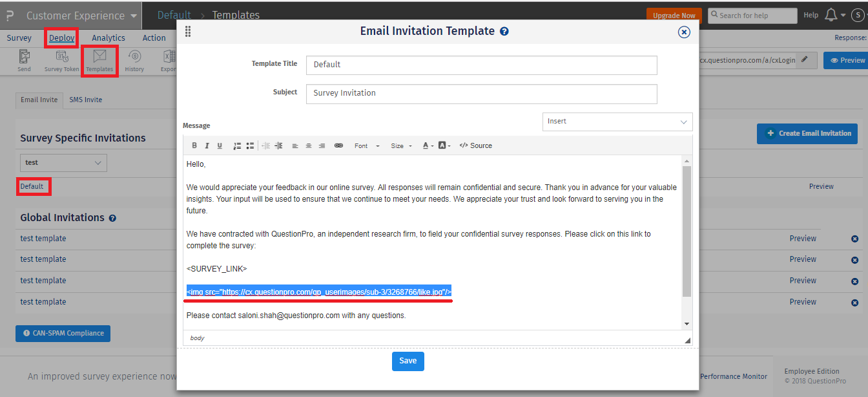
Task: Open the Insert dropdown above the editor
Action: point(617,122)
